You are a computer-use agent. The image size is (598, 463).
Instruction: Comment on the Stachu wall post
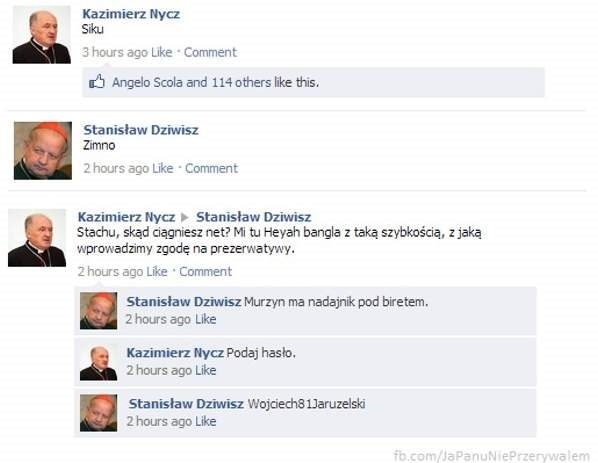click(206, 272)
